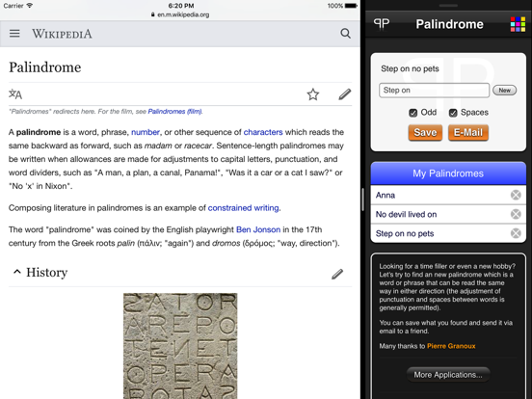Image resolution: width=532 pixels, height=399 pixels.
Task: Tap the battery status indicator
Action: click(351, 6)
